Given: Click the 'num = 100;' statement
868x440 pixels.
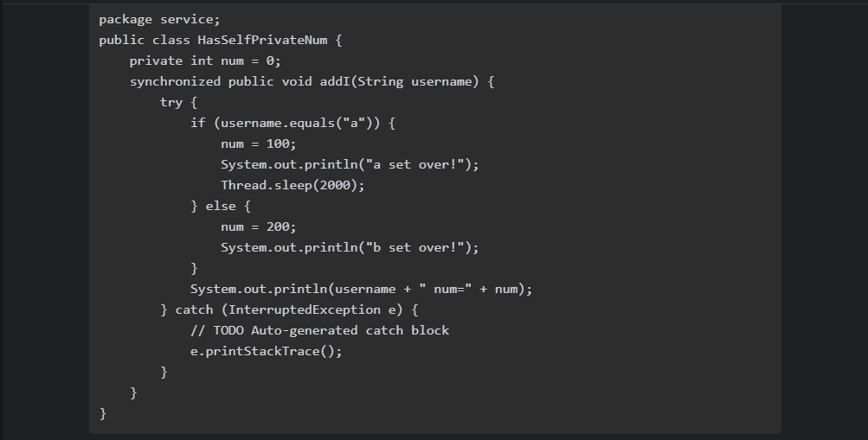Looking at the screenshot, I should point(259,143).
